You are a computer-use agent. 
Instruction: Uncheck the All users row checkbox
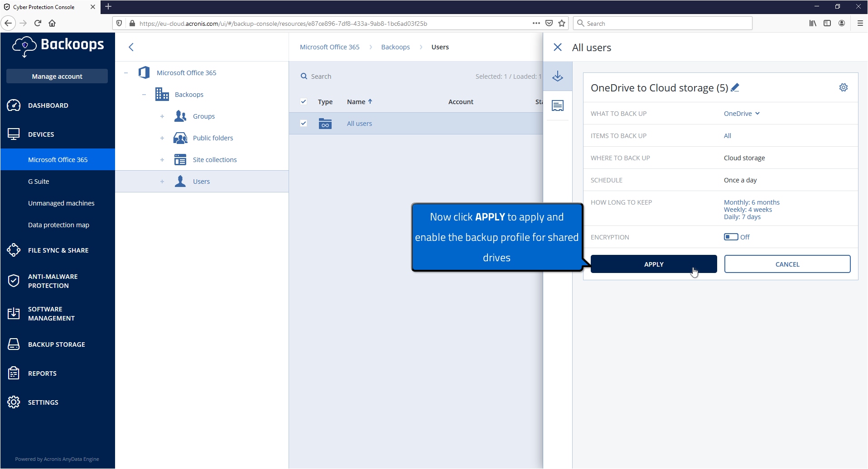tap(304, 123)
